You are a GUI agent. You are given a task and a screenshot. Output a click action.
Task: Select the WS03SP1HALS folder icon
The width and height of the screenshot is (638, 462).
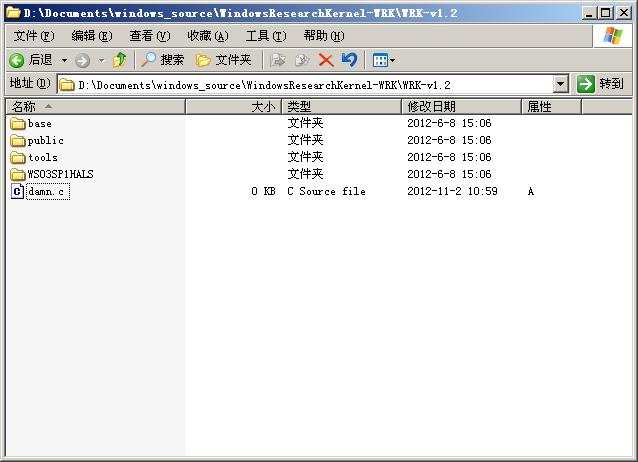[x=18, y=174]
